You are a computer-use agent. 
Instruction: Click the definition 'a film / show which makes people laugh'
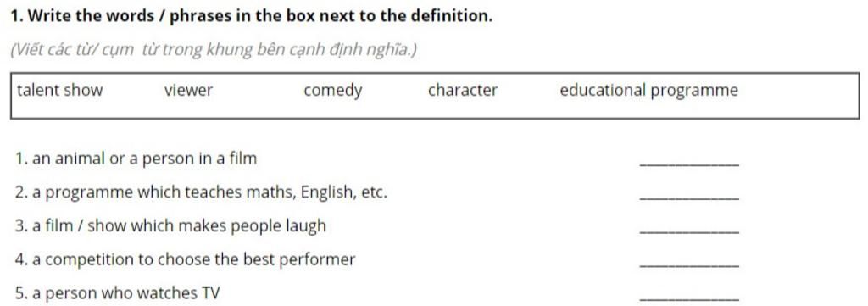point(170,226)
